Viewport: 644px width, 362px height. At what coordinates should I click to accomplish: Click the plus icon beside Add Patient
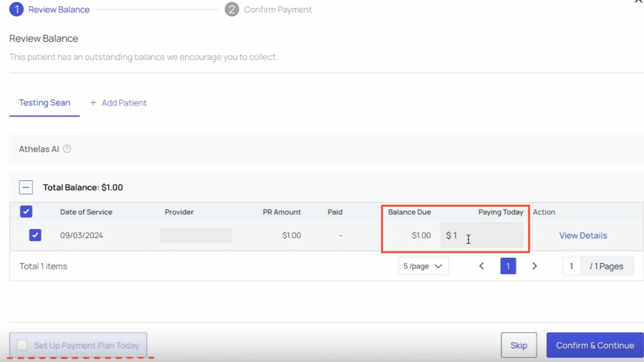(x=93, y=102)
